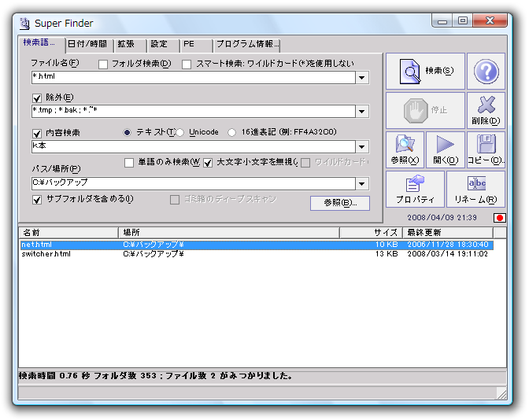Expand the パス/場所 path dropdown arrow
This screenshot has height=420, width=529.
(362, 184)
